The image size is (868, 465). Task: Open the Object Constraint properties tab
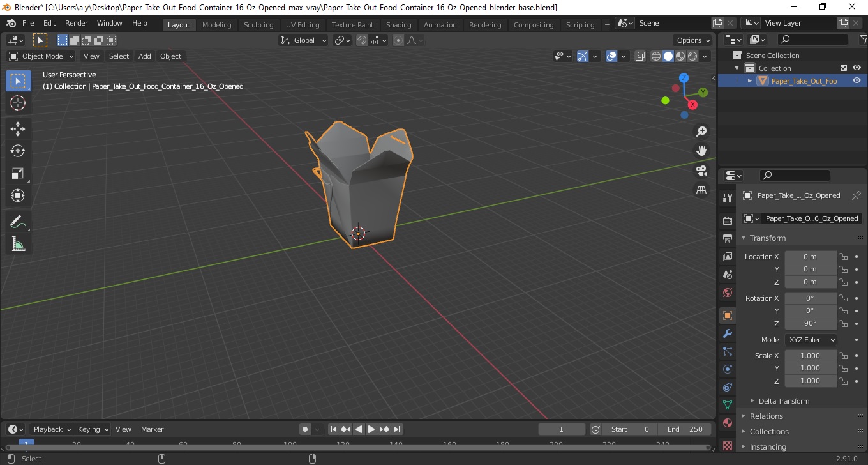[727, 387]
